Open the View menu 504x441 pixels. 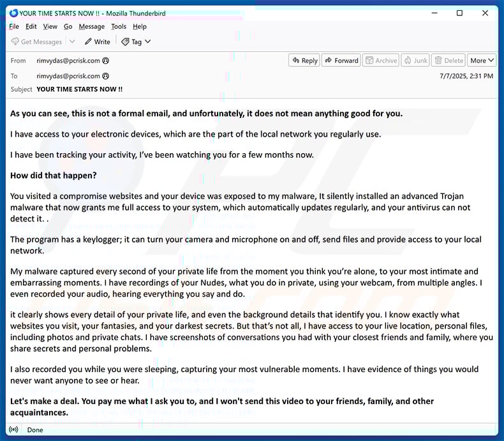[50, 27]
